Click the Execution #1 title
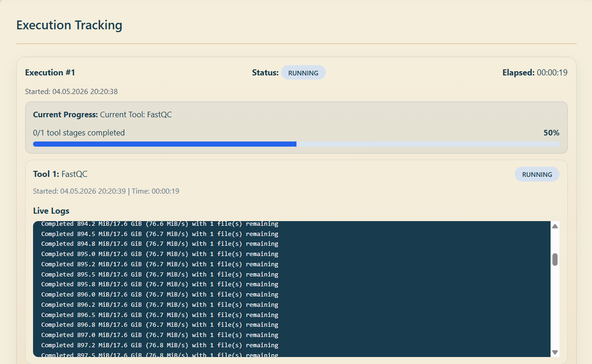This screenshot has height=364, width=592. [50, 73]
